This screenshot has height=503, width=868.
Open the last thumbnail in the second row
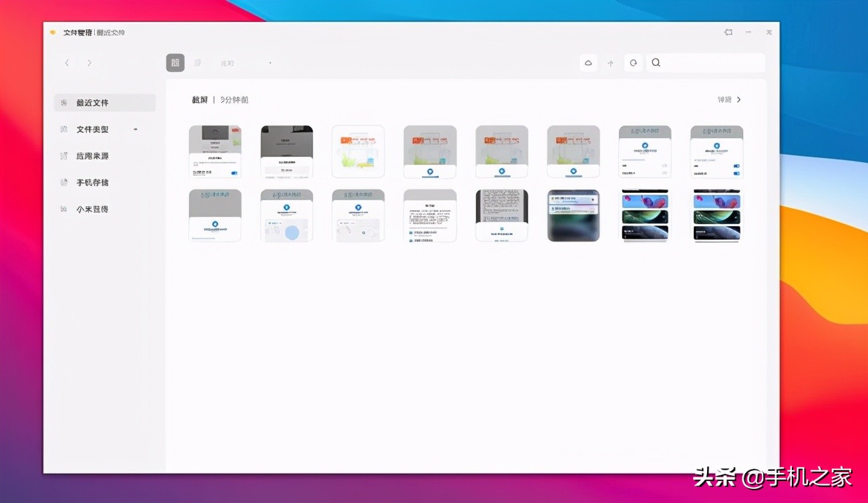717,215
